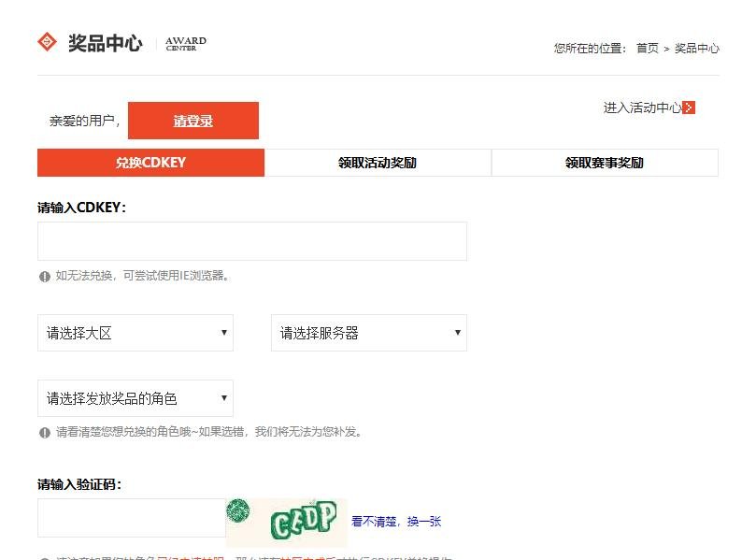Switch to the 领取活动奖励 tab
The width and height of the screenshot is (756, 560).
[x=378, y=162]
